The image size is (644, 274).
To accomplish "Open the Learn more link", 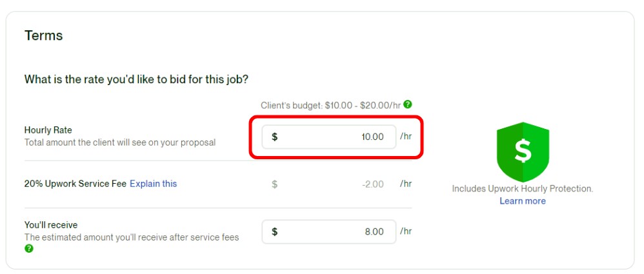I will [523, 201].
